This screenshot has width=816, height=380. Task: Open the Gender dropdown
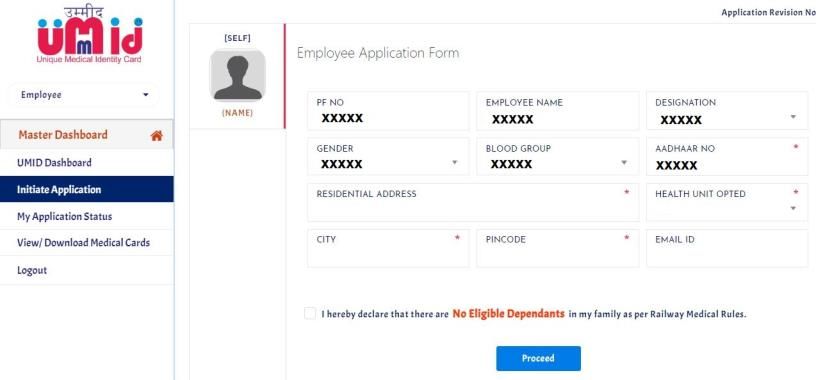pyautogui.click(x=388, y=156)
